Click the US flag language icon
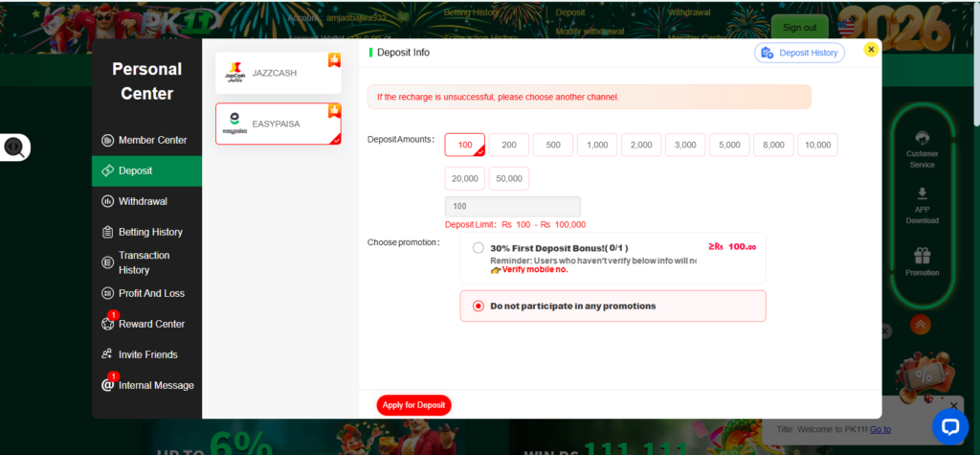 [x=847, y=27]
